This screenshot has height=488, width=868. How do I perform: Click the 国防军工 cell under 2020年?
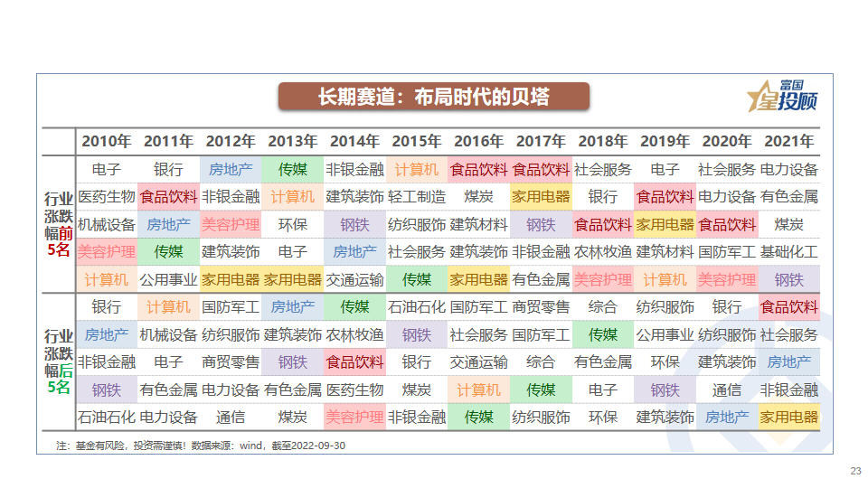727,252
